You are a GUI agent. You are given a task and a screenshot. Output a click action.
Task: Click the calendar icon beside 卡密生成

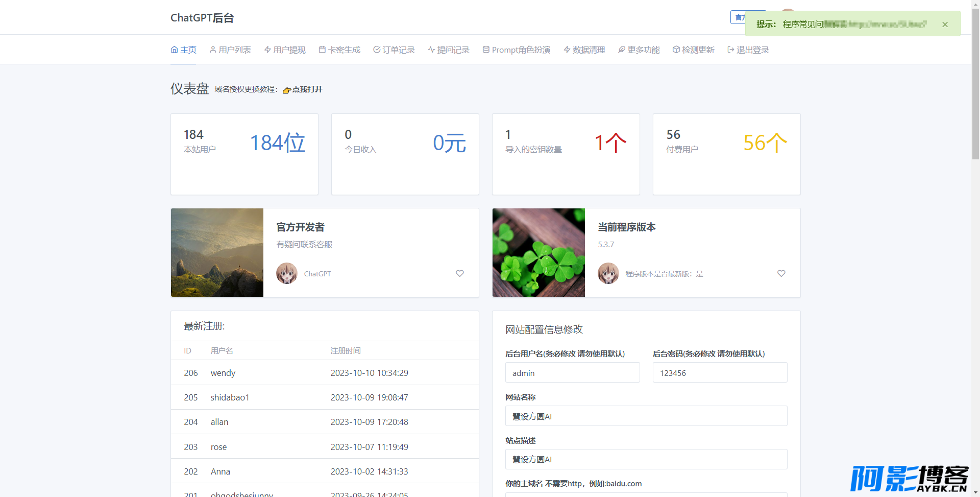tap(322, 50)
